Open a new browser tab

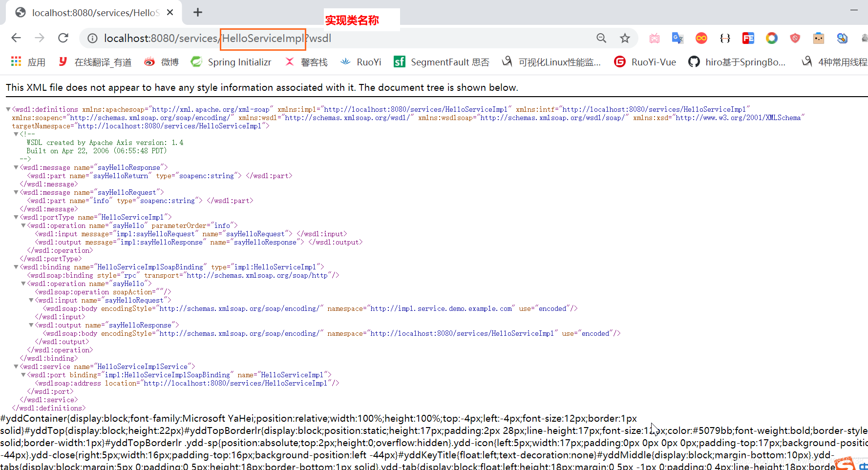coord(197,12)
